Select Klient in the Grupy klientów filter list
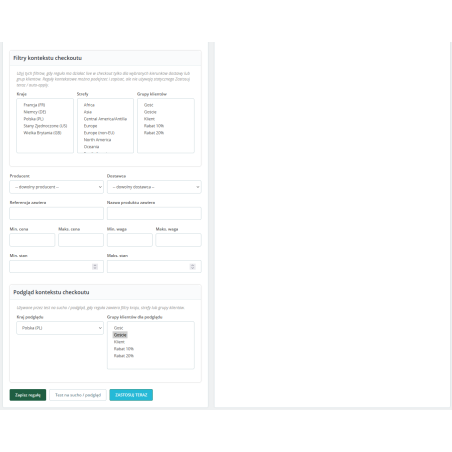The image size is (452, 452). [x=149, y=119]
